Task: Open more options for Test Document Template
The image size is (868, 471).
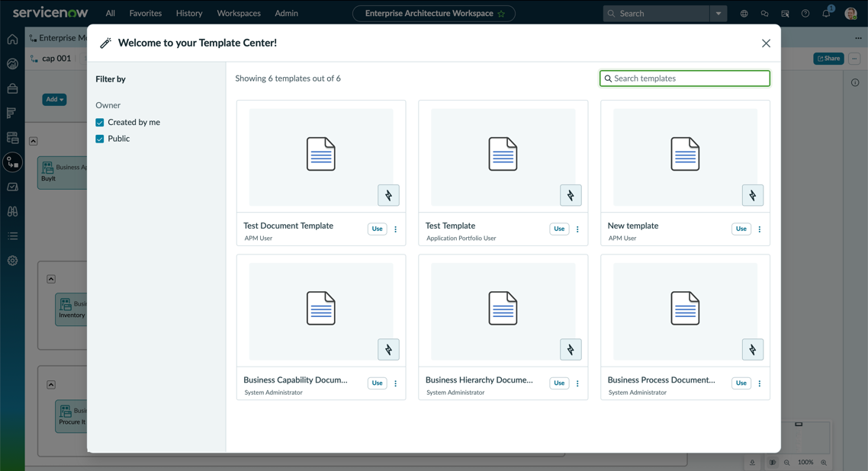Action: [x=395, y=229]
